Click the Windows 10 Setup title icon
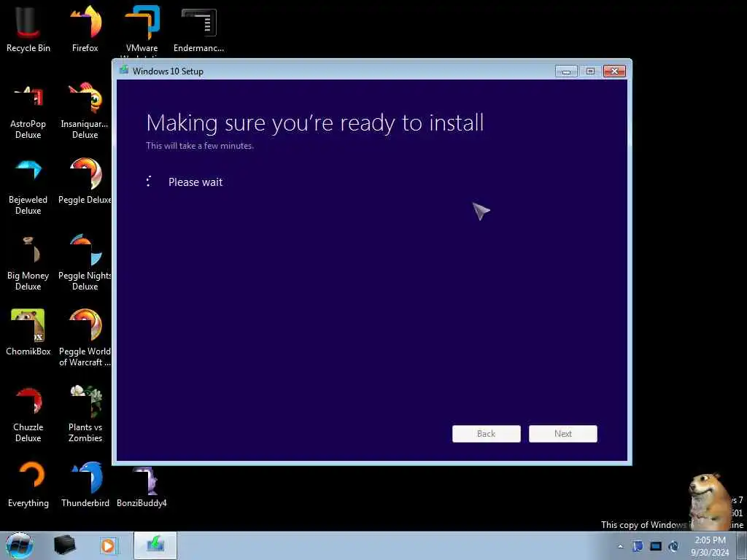 tap(124, 71)
